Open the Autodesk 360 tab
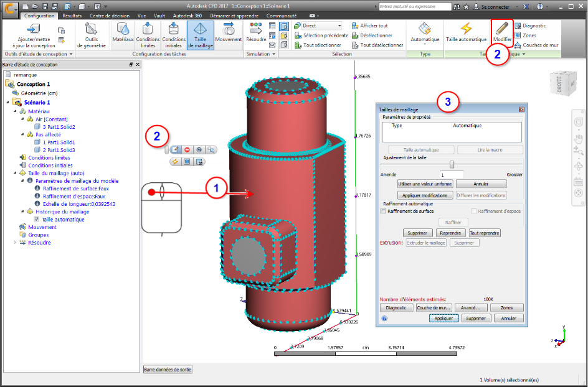 click(x=187, y=16)
